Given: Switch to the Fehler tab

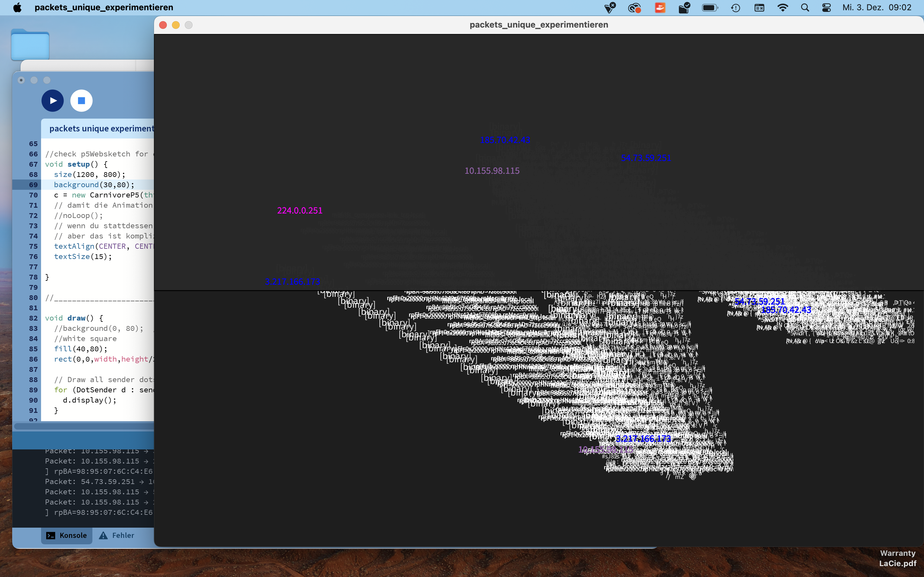Looking at the screenshot, I should (x=117, y=535).
